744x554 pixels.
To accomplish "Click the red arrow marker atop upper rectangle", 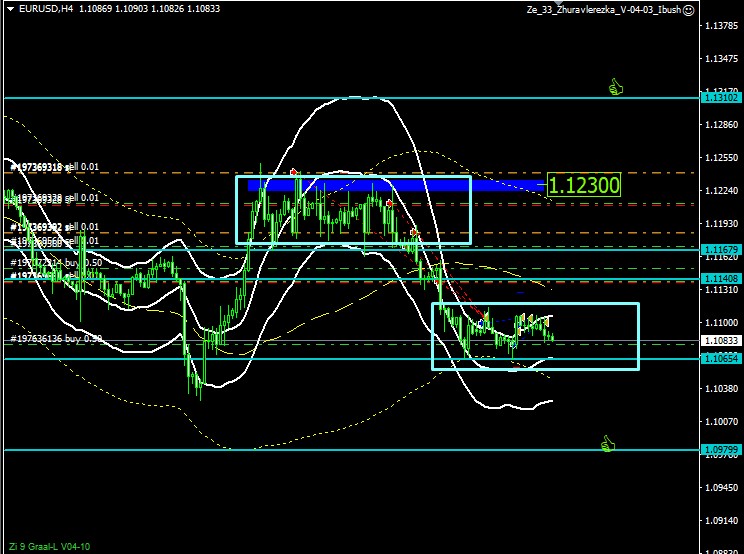I will (x=294, y=172).
